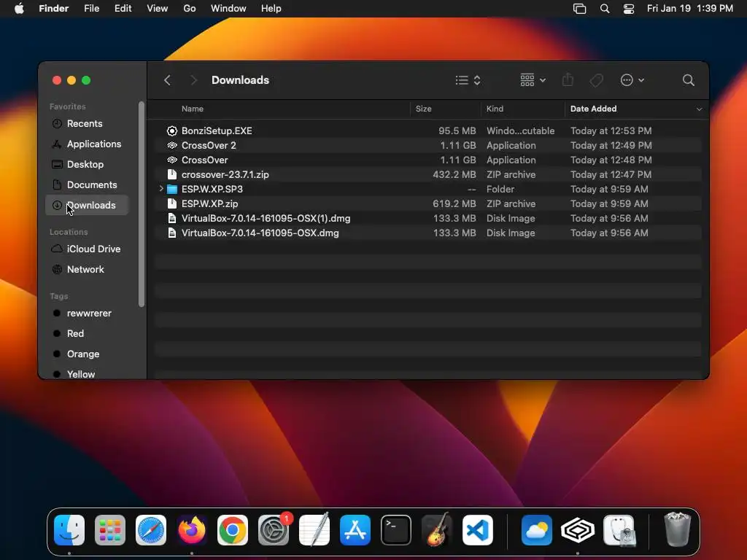Sort files by Kind column
Viewport: 747px width, 560px height.
point(495,109)
